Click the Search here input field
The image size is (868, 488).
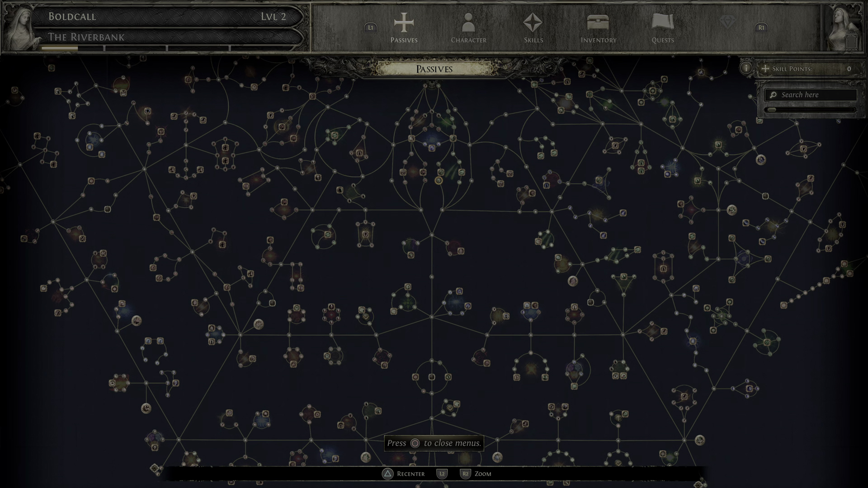pos(812,94)
